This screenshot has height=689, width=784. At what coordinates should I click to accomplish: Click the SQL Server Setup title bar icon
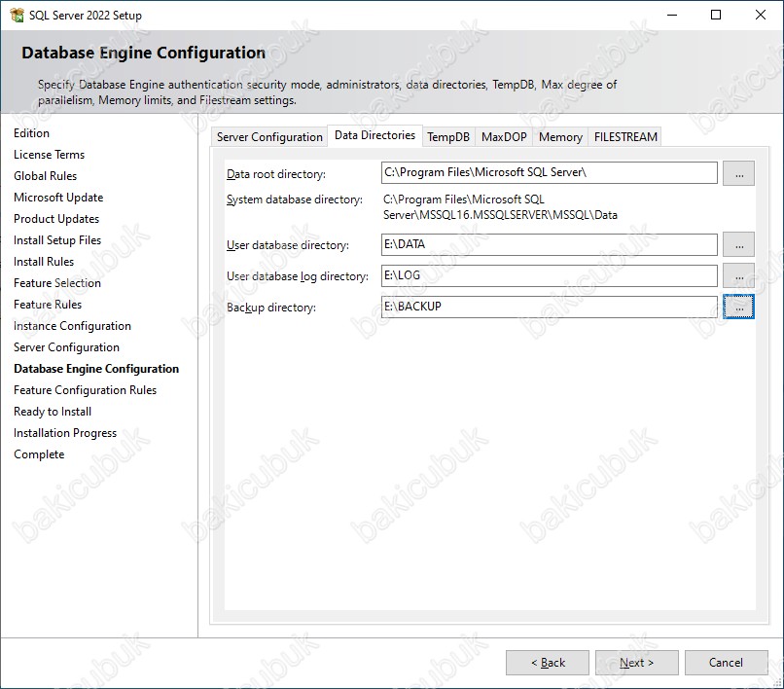17,15
